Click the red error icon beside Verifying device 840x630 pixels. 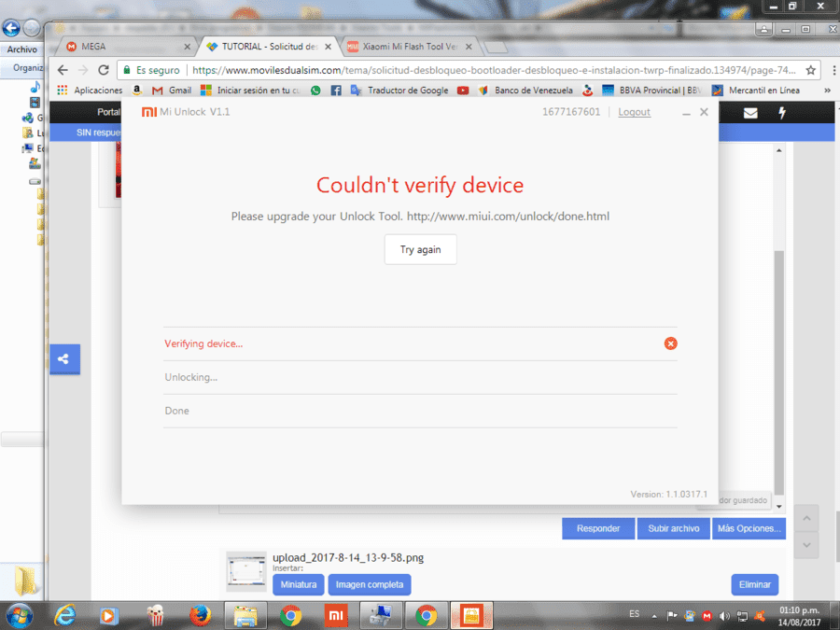pyautogui.click(x=670, y=343)
